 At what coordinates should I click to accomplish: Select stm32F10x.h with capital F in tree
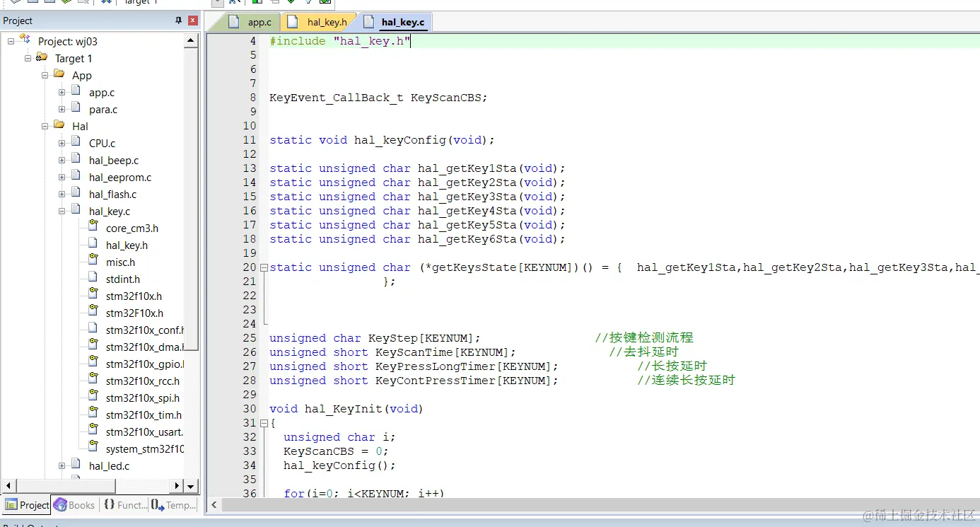tap(134, 313)
